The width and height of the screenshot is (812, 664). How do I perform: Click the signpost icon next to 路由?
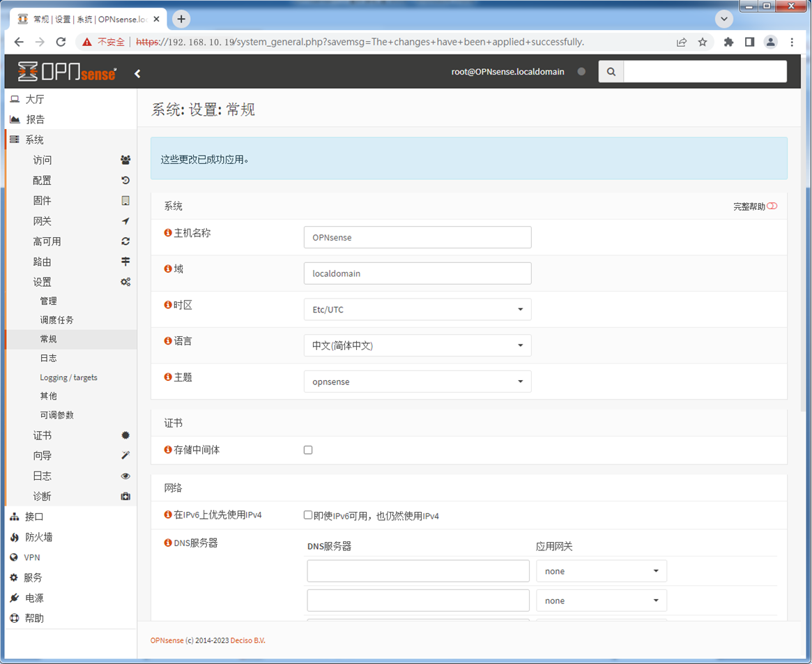point(125,262)
